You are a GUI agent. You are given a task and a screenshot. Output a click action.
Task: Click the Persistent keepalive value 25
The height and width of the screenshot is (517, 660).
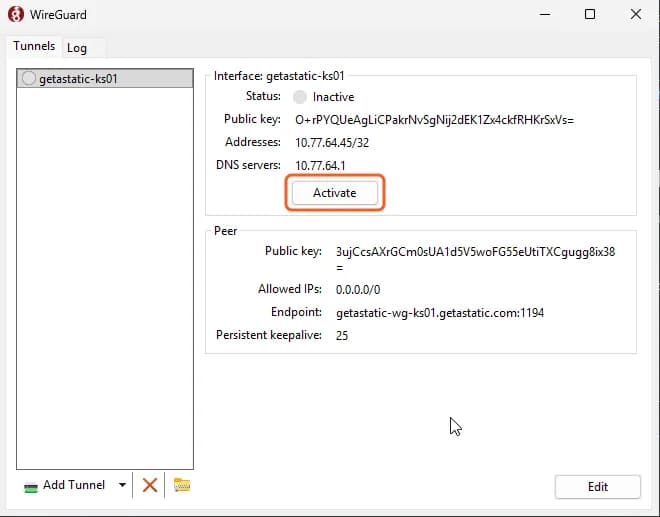(x=342, y=336)
